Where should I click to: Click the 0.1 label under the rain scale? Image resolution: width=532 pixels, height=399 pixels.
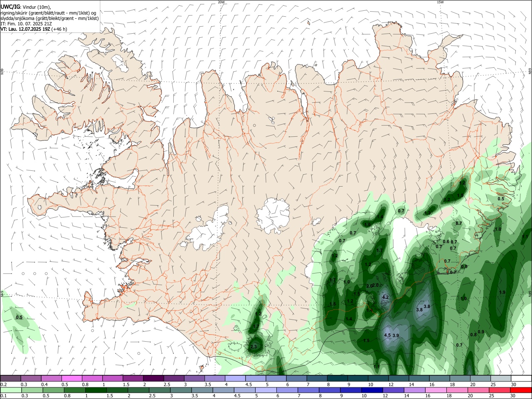(x=3, y=396)
